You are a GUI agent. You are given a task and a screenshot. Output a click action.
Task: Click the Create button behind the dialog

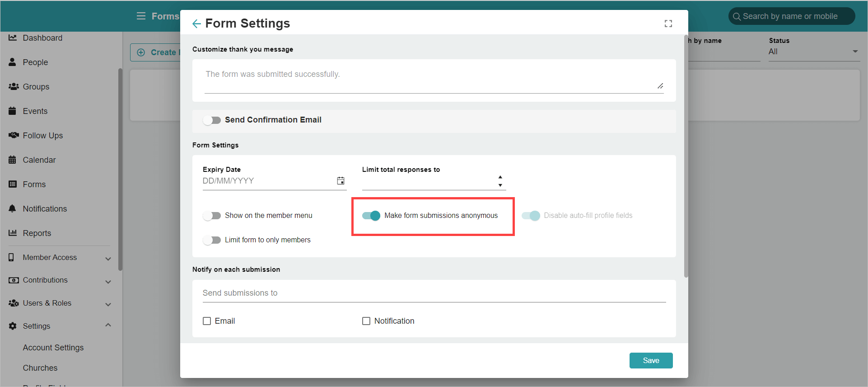pyautogui.click(x=155, y=52)
